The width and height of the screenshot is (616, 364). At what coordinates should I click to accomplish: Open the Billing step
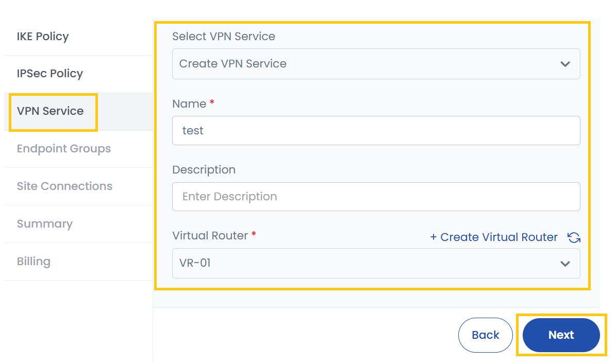(34, 261)
